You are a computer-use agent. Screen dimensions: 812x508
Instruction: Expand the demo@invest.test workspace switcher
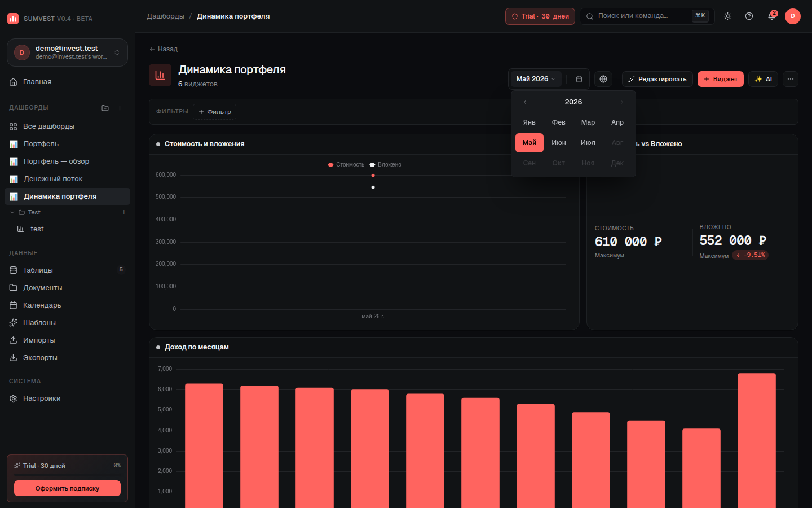click(x=67, y=52)
